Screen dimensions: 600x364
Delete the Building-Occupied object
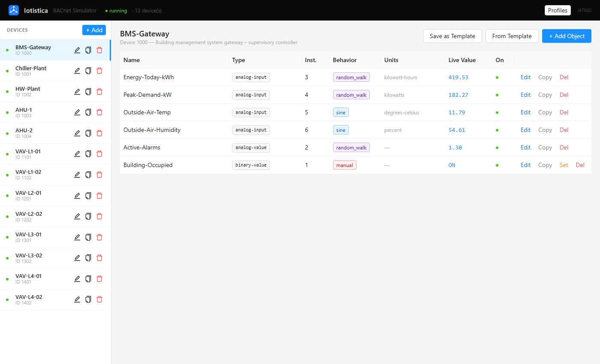click(x=580, y=165)
